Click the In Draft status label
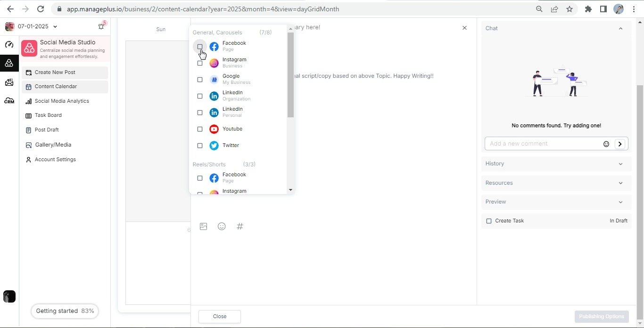The image size is (644, 328). pos(619,221)
